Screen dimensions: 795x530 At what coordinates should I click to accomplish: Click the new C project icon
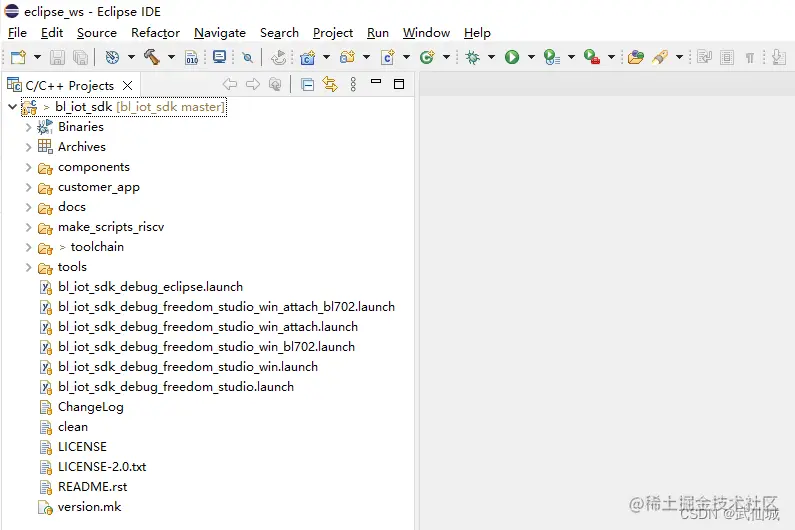(x=307, y=57)
